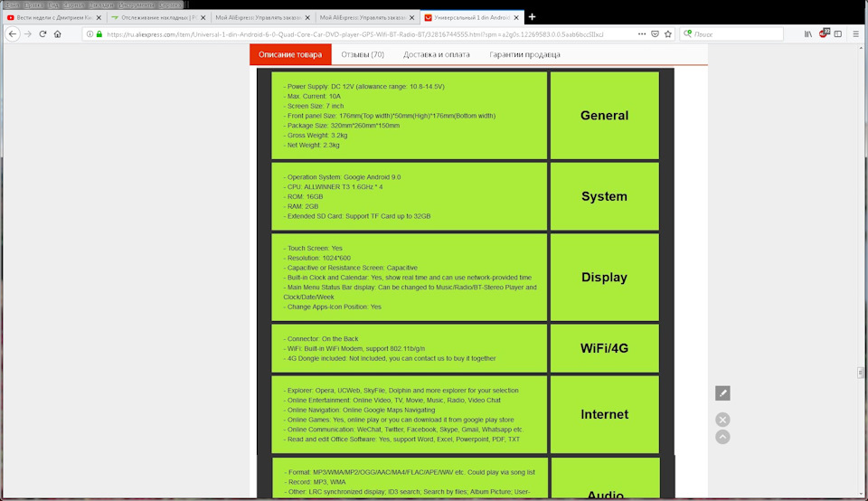Open 'Отзывы (70)' reviews tab
868x501 pixels.
363,54
